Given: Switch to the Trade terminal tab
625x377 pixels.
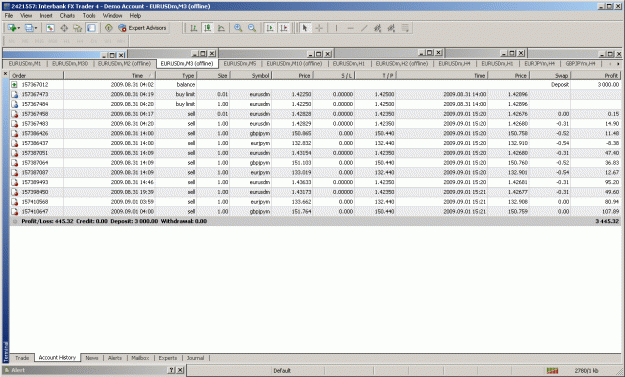Looking at the screenshot, I should point(22,358).
